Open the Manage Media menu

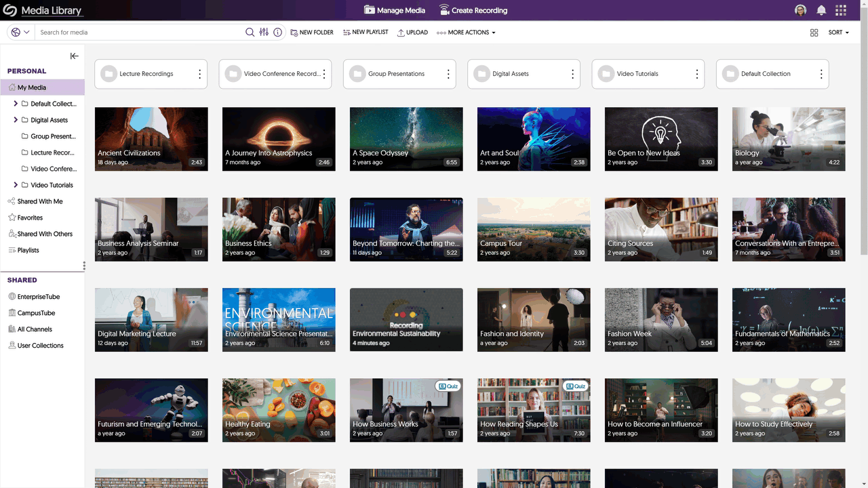point(394,9)
